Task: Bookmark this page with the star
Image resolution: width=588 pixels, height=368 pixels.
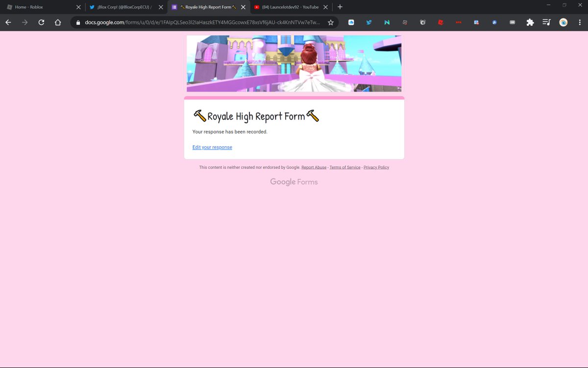Action: 331,23
